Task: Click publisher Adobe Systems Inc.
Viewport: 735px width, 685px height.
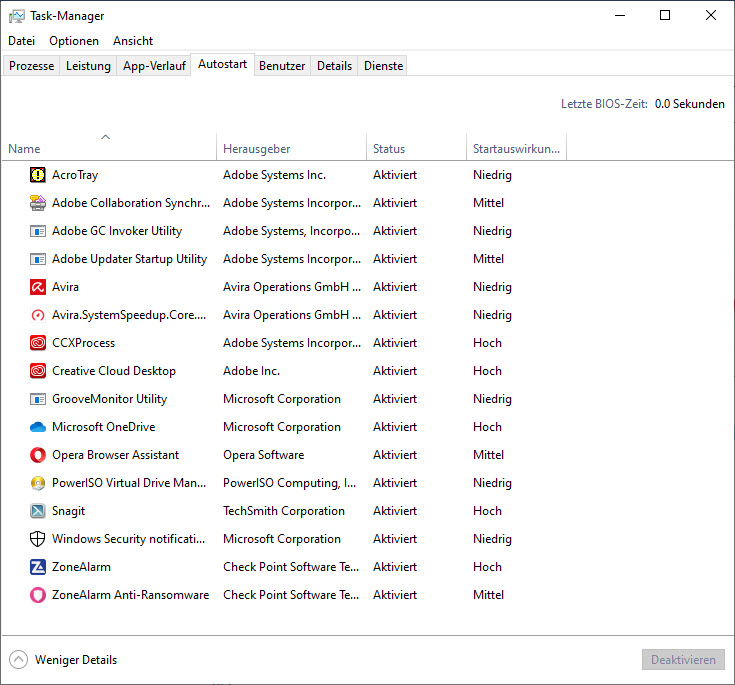Action: (x=274, y=175)
